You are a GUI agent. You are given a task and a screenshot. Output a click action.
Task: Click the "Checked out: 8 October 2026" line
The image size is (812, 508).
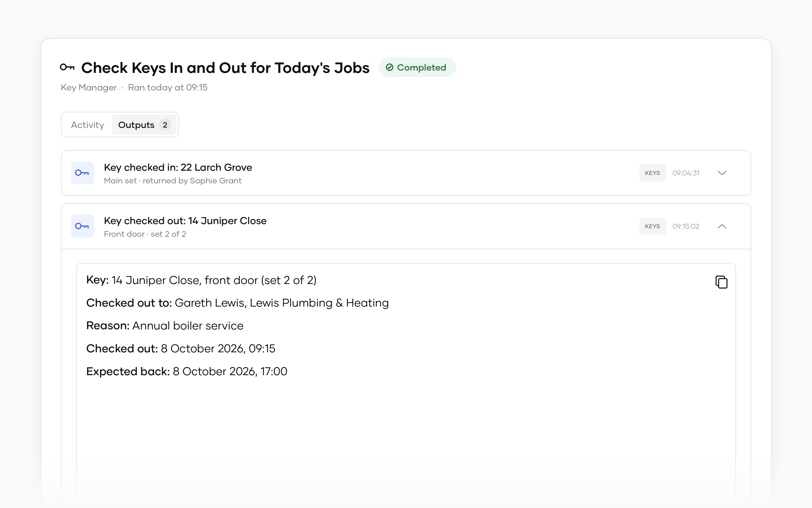click(181, 348)
